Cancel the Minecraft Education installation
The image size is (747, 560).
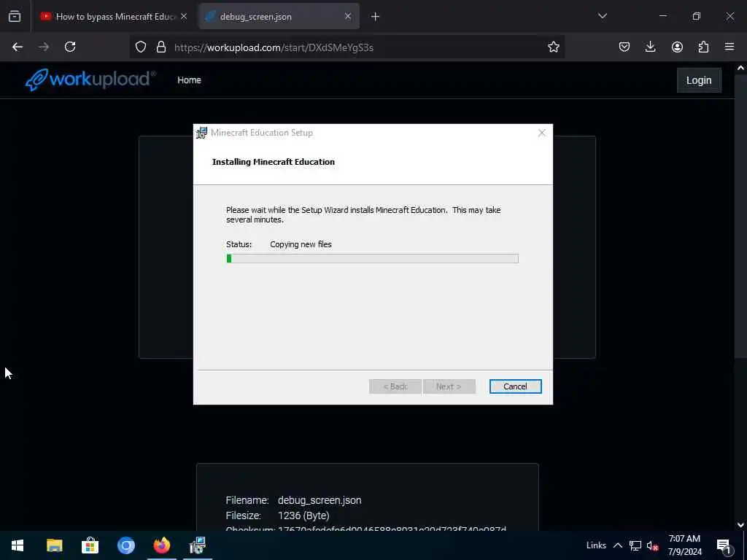pyautogui.click(x=515, y=386)
